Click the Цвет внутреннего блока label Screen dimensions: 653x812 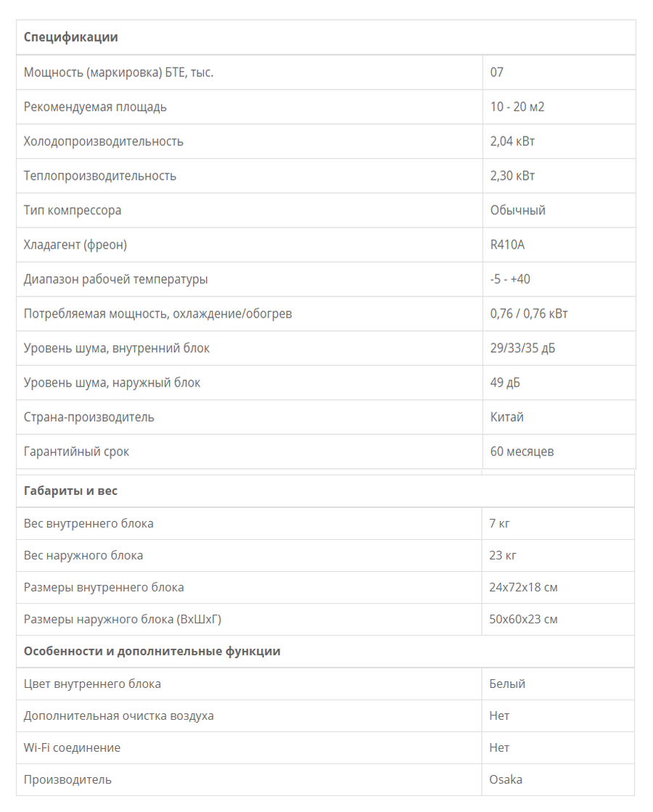[x=92, y=684]
